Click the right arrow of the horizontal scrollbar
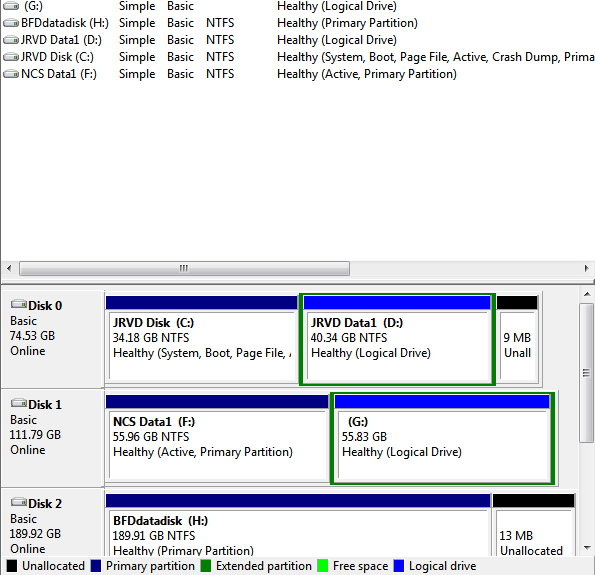Image resolution: width=595 pixels, height=575 pixels. [586, 268]
